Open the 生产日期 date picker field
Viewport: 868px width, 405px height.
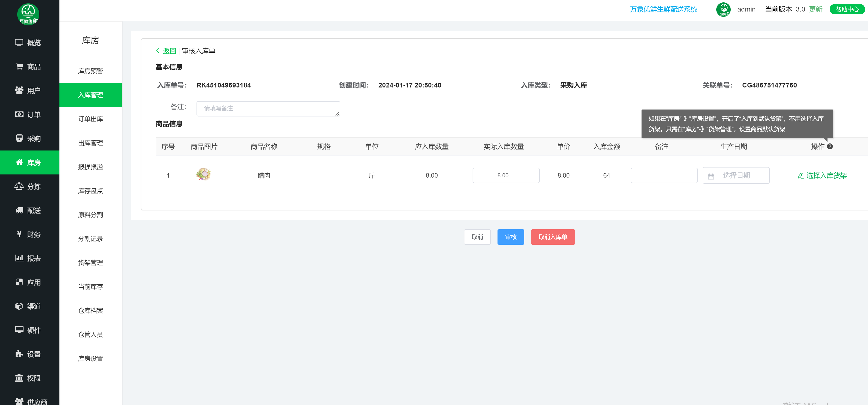click(736, 176)
